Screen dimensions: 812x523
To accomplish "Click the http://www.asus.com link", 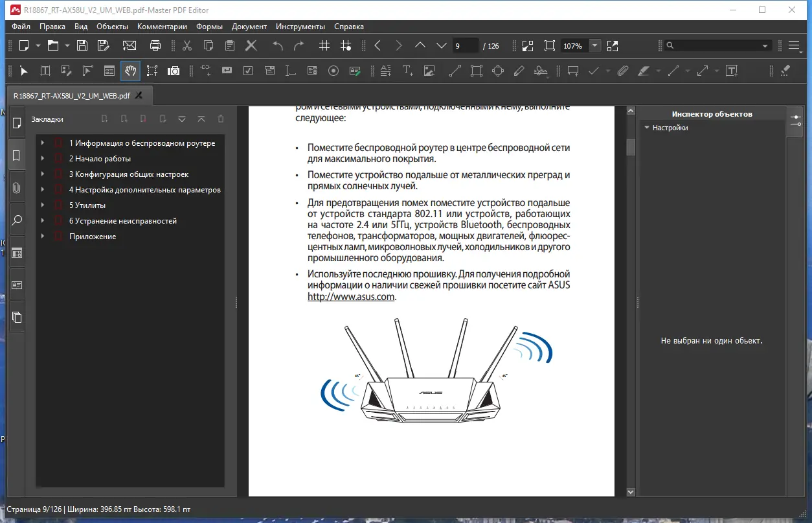I will pos(351,297).
